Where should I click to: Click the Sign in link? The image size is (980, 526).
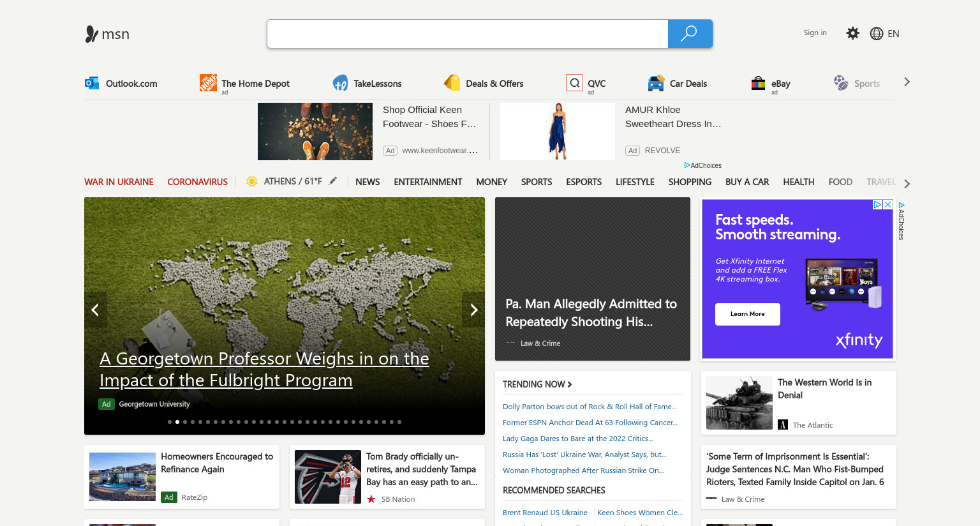(815, 33)
